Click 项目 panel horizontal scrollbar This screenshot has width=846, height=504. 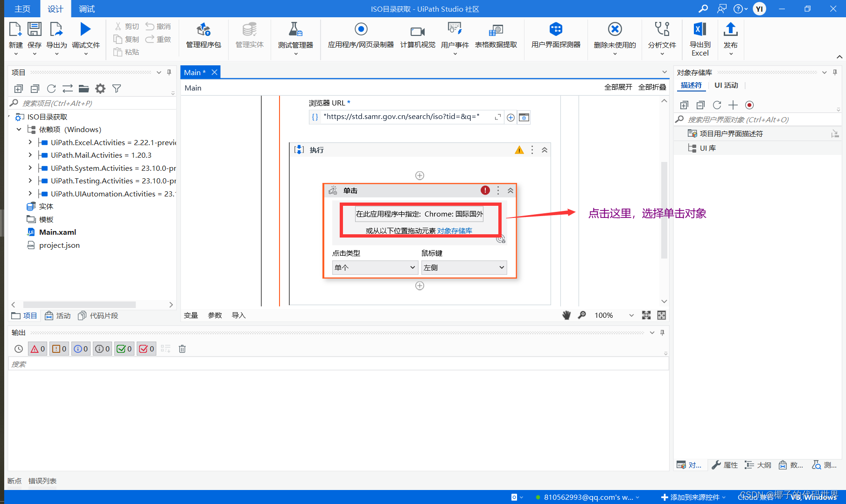[79, 305]
